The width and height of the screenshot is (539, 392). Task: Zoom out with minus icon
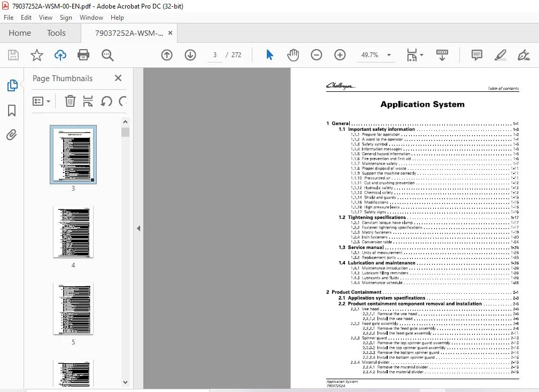tap(316, 55)
